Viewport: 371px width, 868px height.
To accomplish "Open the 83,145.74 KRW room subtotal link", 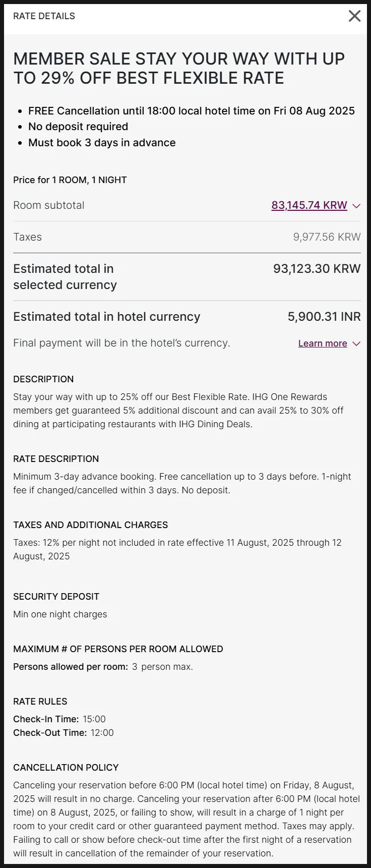I will point(309,205).
